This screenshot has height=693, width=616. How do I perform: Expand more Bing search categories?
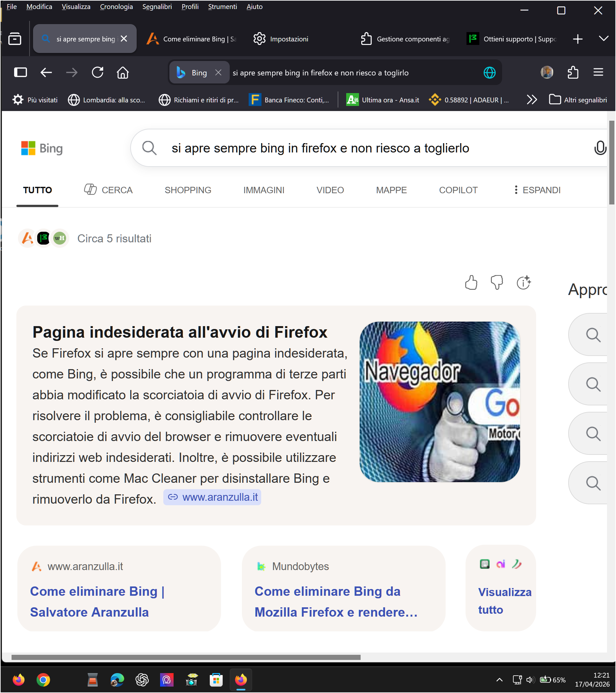pos(537,190)
